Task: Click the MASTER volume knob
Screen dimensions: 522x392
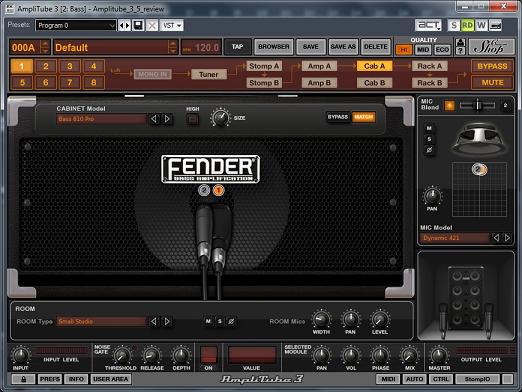Action: tap(439, 356)
